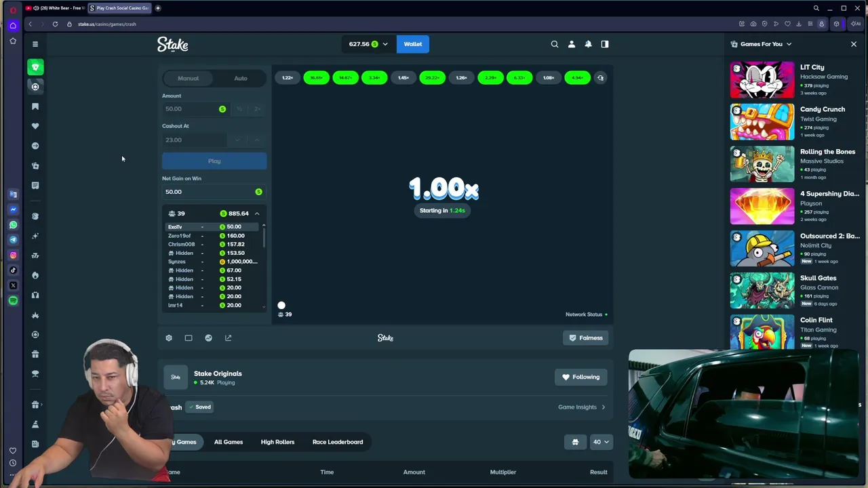This screenshot has height=488, width=868.
Task: Open the Crash history refresh icon
Action: click(600, 78)
